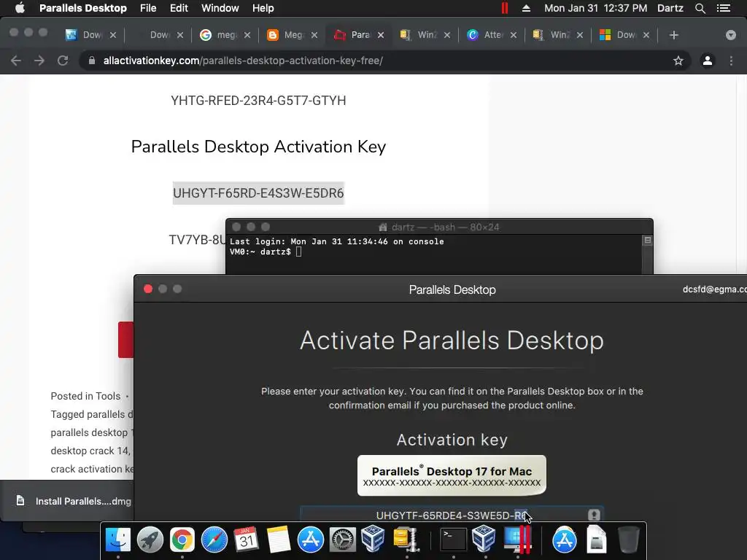Image resolution: width=747 pixels, height=560 pixels.
Task: Open Chrome three-dot menu
Action: [731, 61]
